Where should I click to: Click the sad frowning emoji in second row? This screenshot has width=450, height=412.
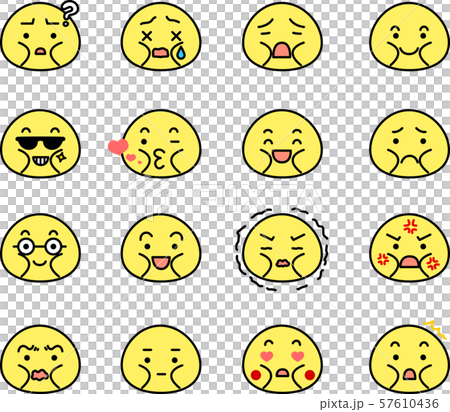click(x=410, y=144)
